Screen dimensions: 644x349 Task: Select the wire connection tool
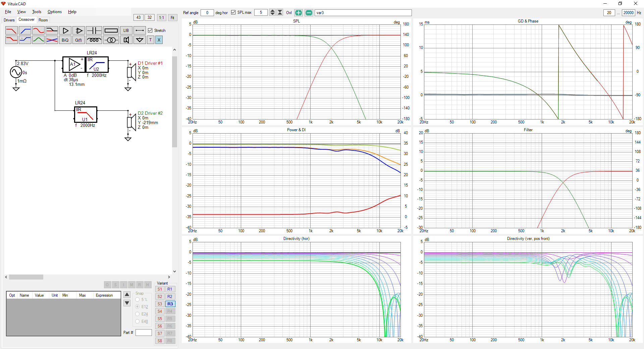[x=140, y=31]
